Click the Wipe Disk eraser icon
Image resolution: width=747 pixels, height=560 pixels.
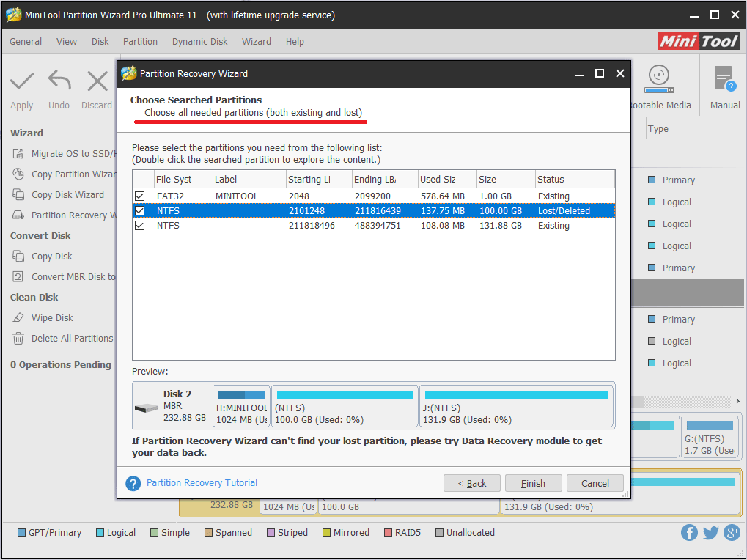point(18,317)
